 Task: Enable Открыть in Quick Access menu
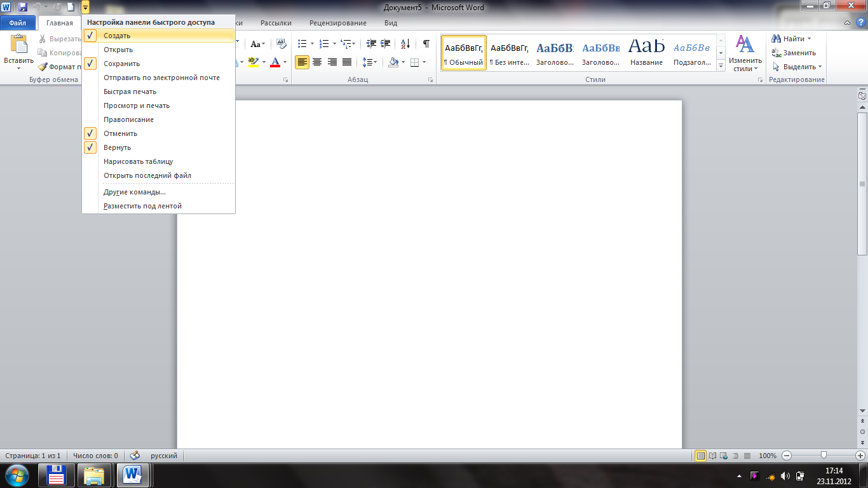tap(159, 50)
